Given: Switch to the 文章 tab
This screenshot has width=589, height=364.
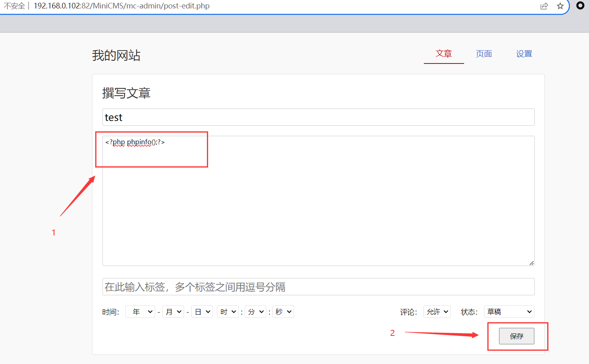Looking at the screenshot, I should (x=444, y=54).
